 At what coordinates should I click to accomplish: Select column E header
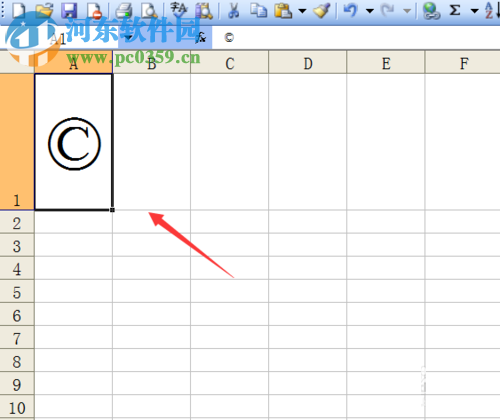click(x=386, y=63)
